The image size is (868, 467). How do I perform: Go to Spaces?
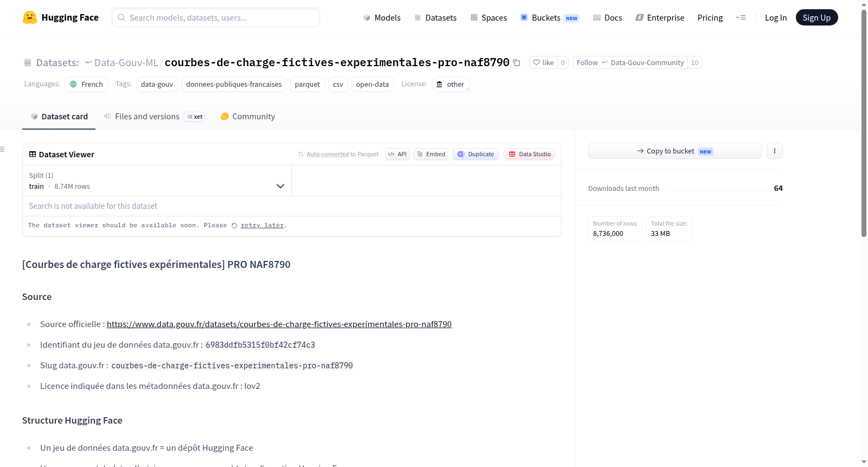[488, 17]
